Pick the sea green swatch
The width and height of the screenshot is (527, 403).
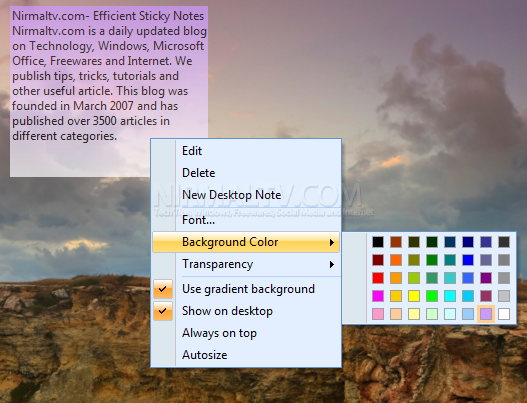point(432,278)
